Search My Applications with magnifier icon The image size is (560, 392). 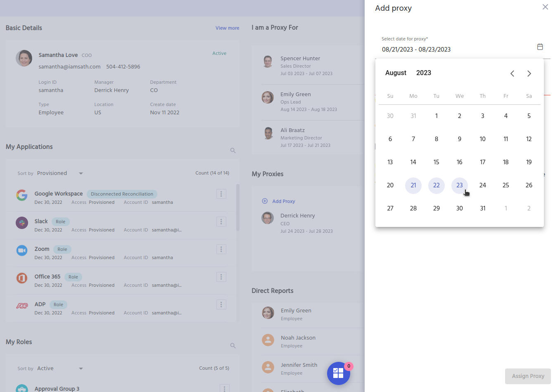(x=233, y=151)
